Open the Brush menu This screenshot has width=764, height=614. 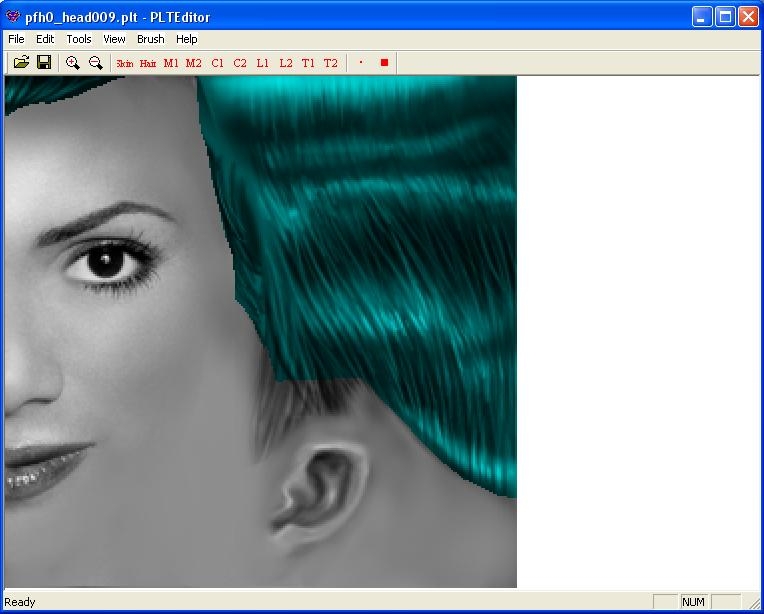pyautogui.click(x=150, y=39)
